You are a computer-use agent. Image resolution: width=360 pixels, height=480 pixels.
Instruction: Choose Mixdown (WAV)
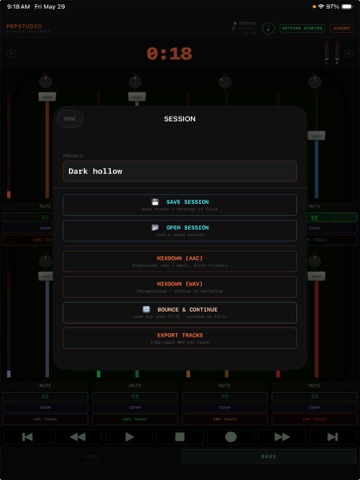[x=180, y=287]
